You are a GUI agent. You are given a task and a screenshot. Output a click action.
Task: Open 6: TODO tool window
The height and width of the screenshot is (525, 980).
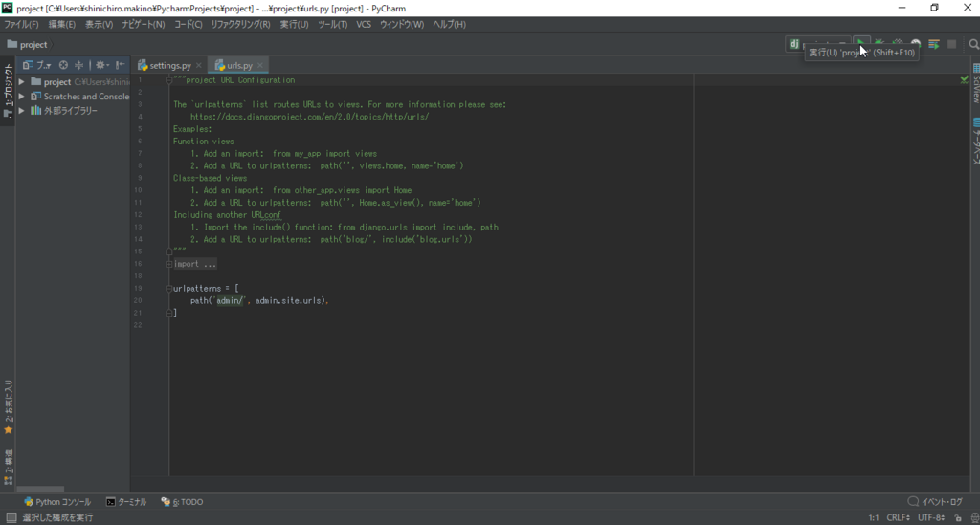182,502
